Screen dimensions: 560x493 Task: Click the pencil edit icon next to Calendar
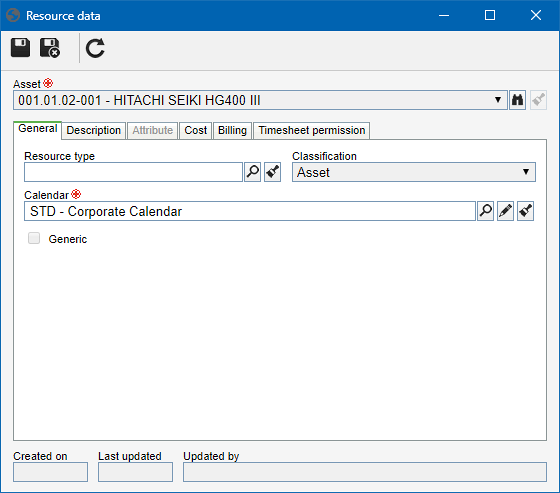tap(505, 211)
